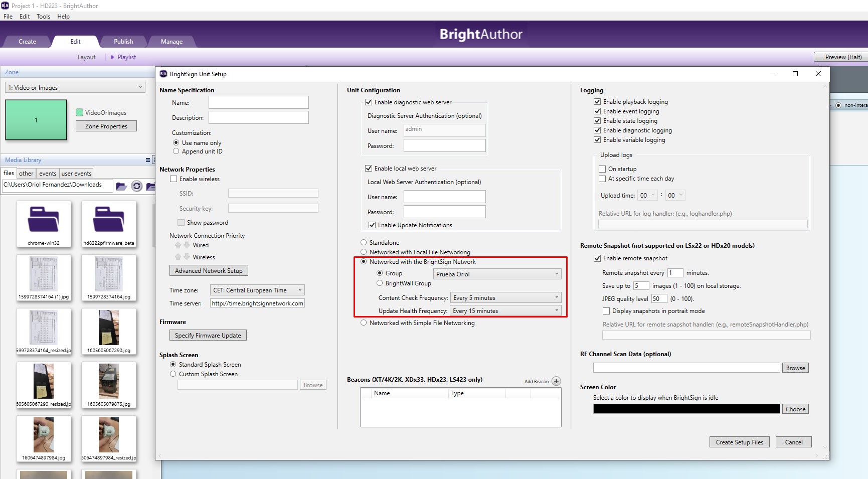
Task: Click Cancel button in Unit Setup
Action: (x=794, y=442)
